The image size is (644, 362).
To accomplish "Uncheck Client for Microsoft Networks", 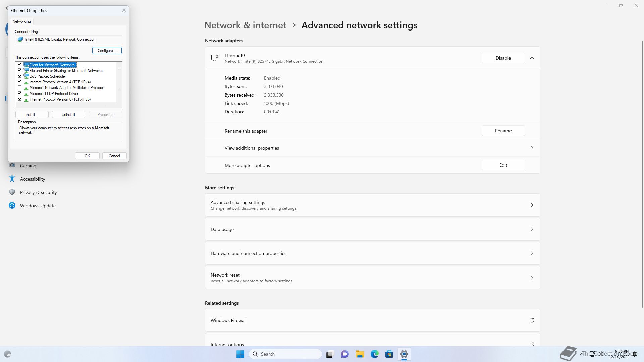I will point(19,65).
